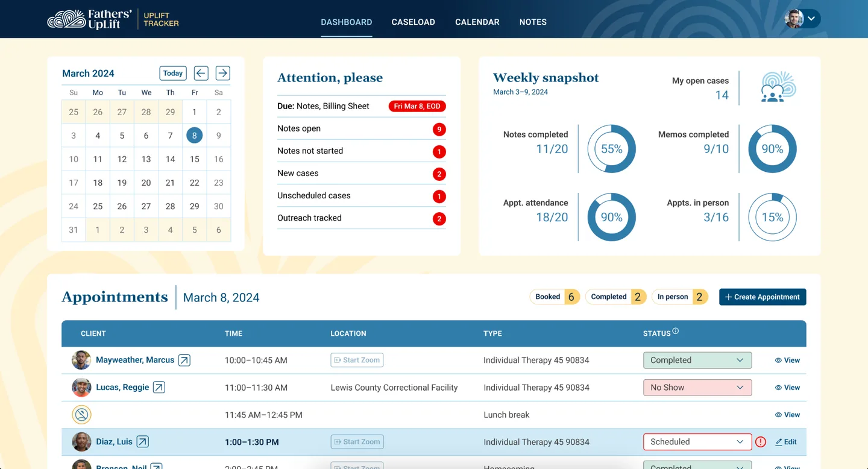Open the NOTES navigation tab
The image size is (868, 469).
[x=533, y=22]
